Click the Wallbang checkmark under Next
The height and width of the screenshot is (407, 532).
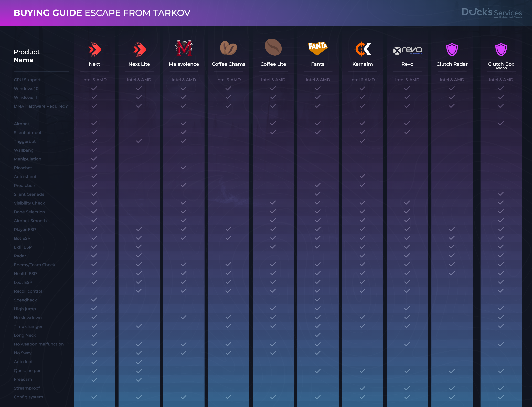[94, 150]
